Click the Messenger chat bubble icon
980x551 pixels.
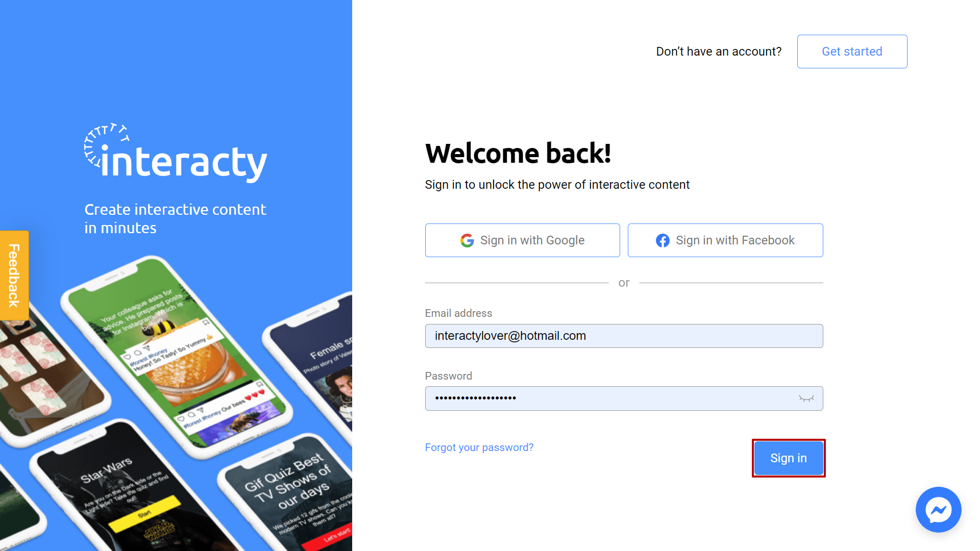pos(940,509)
